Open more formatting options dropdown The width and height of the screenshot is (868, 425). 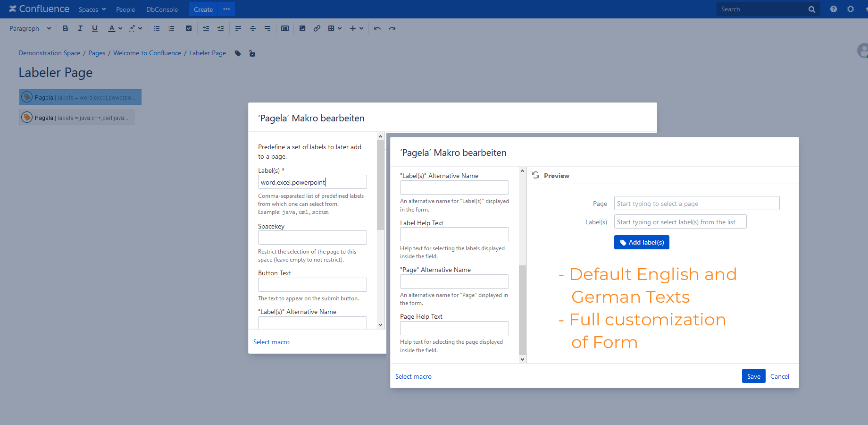tap(135, 28)
